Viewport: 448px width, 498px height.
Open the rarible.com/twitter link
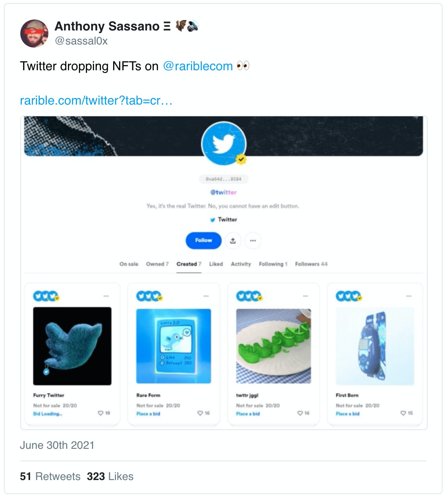96,101
